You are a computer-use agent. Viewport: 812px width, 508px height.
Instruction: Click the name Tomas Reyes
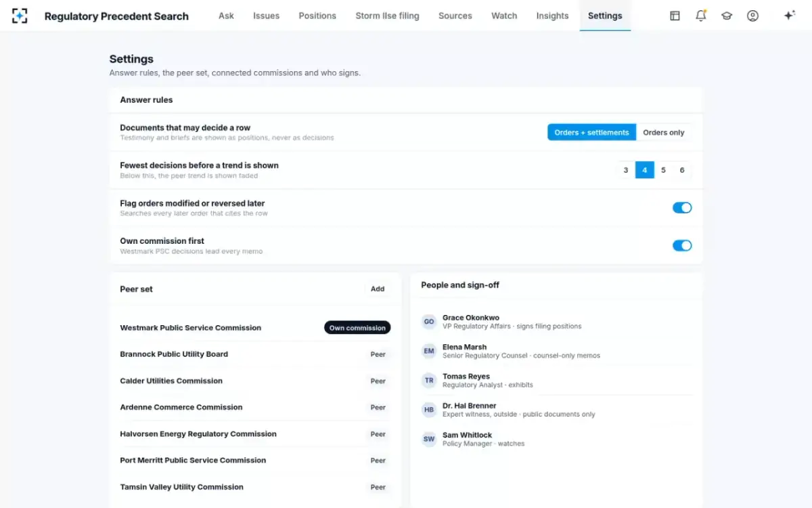coord(466,377)
